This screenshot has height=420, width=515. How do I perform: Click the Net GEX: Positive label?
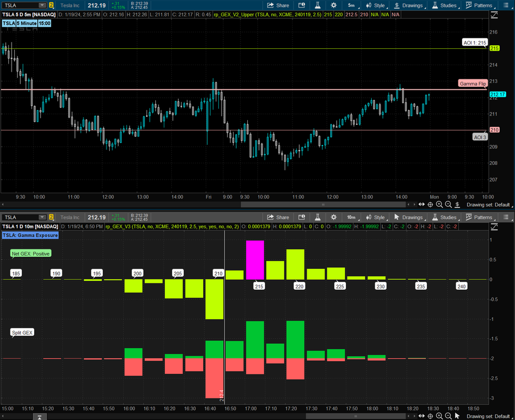pyautogui.click(x=30, y=254)
